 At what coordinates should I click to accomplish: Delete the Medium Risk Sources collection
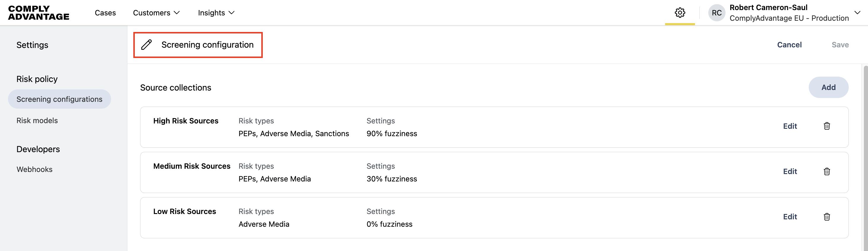tap(827, 172)
